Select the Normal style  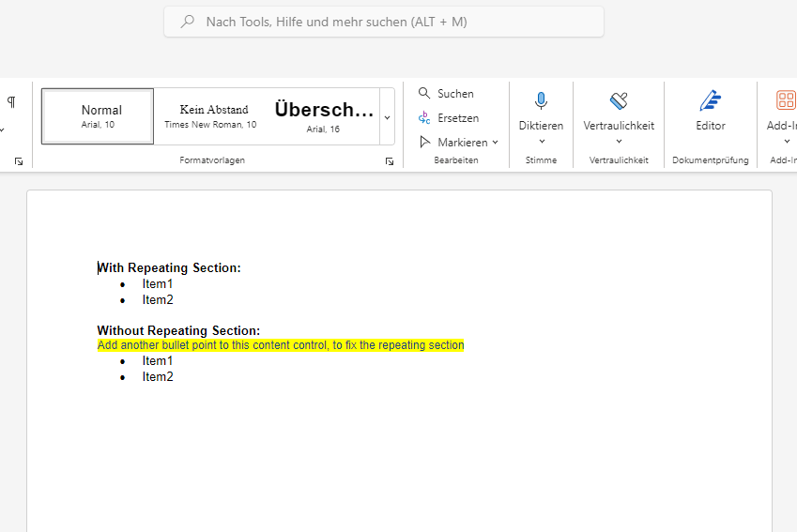98,116
